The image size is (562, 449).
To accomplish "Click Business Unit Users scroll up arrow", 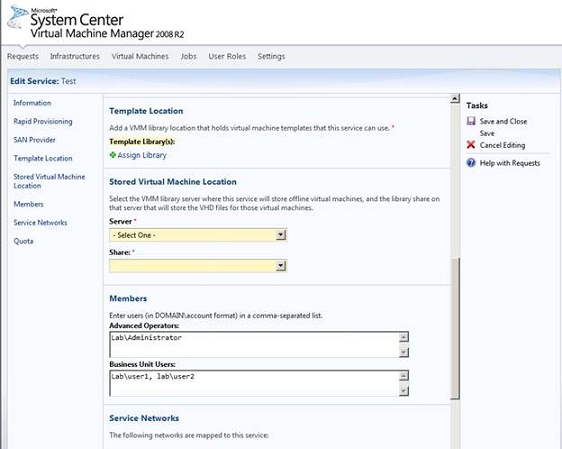I will (404, 376).
